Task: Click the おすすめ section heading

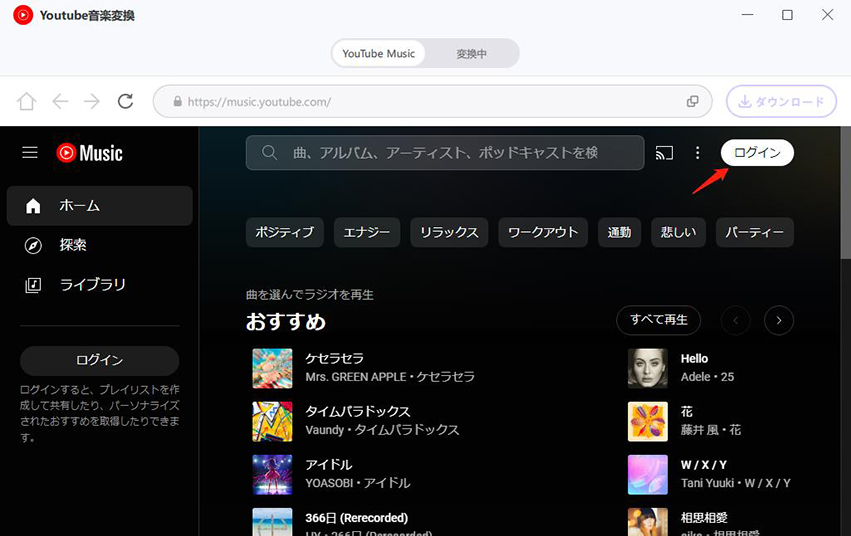Action: click(x=285, y=322)
